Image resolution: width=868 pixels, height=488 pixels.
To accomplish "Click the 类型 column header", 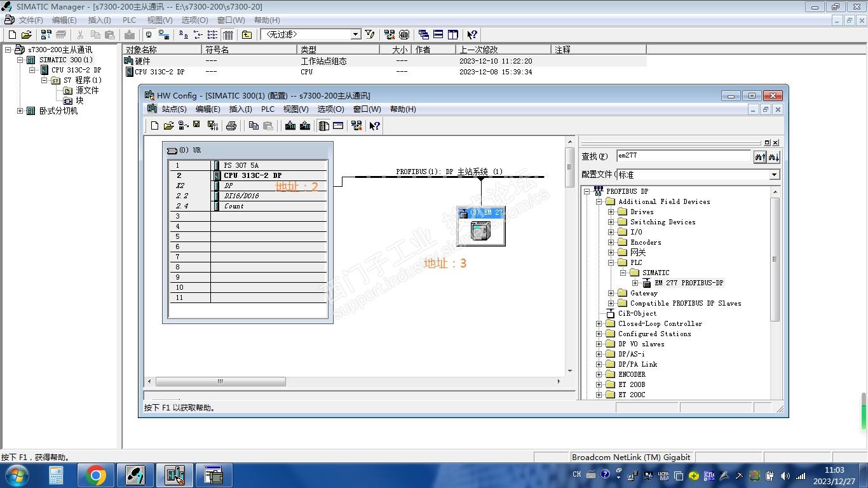I will pyautogui.click(x=338, y=50).
